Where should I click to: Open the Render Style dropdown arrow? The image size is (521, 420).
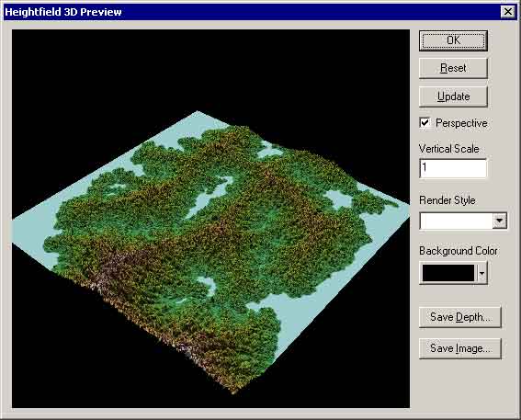499,221
